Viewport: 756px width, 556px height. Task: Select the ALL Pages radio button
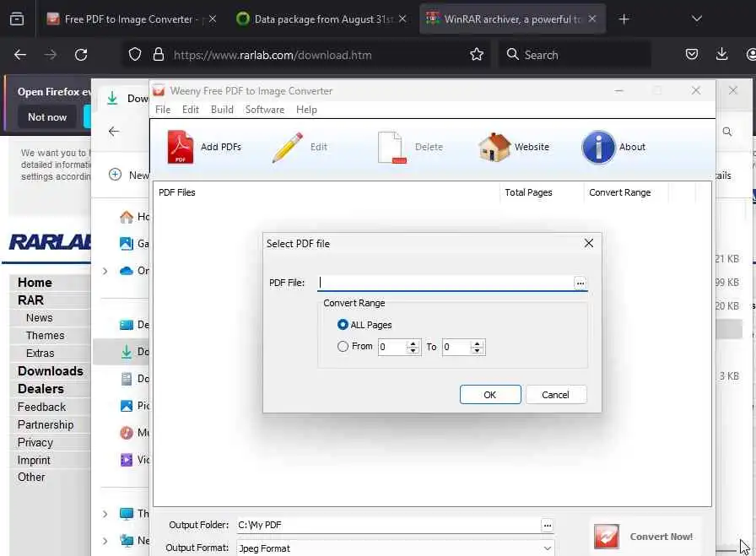[343, 325]
